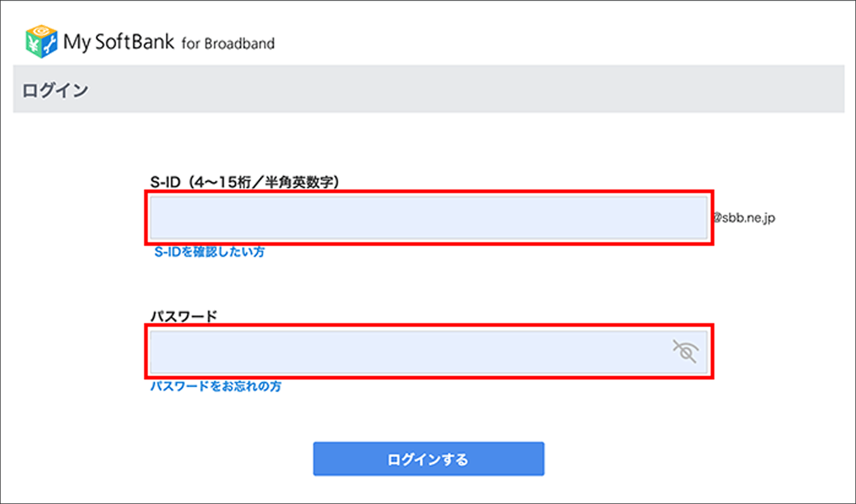
Task: Open the パスワードをお忘れの方 link
Action: tap(216, 387)
